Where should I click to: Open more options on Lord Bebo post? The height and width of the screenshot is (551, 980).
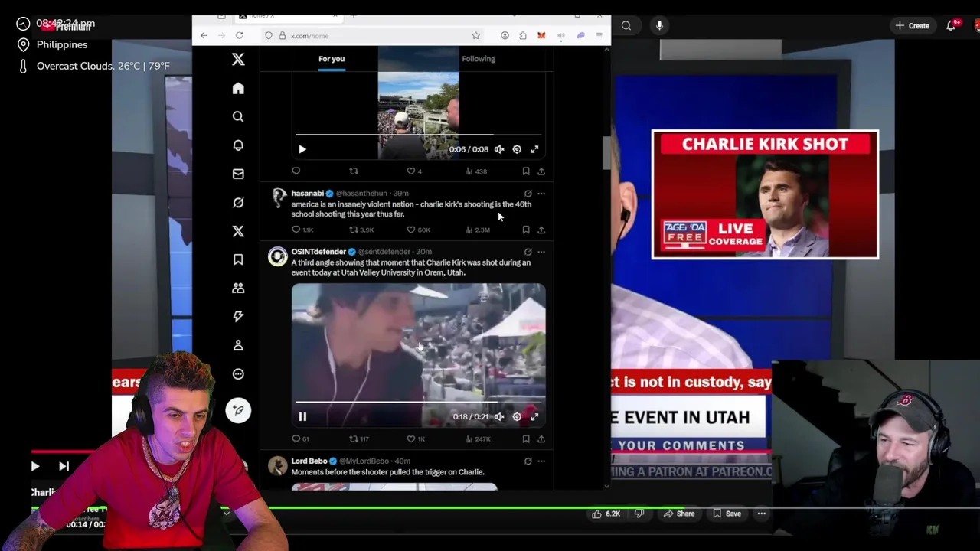541,461
